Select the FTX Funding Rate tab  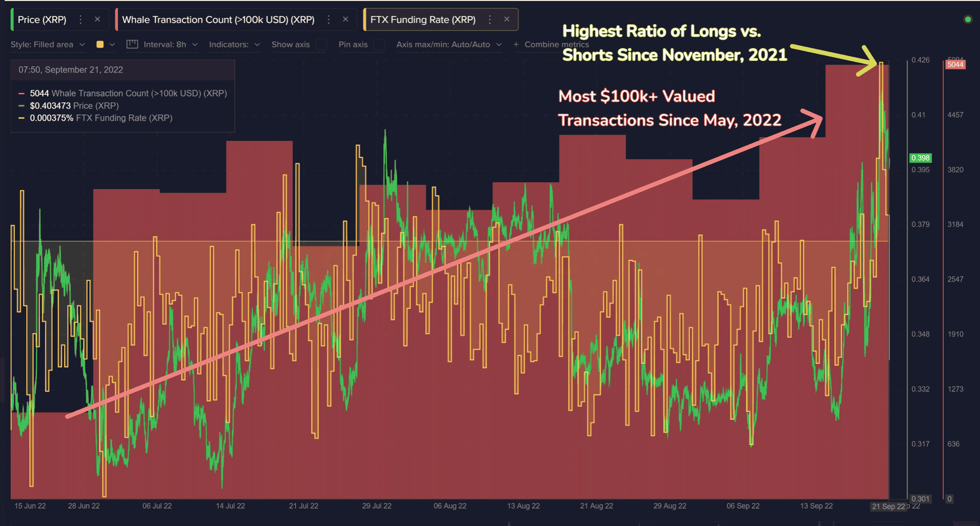pos(423,20)
